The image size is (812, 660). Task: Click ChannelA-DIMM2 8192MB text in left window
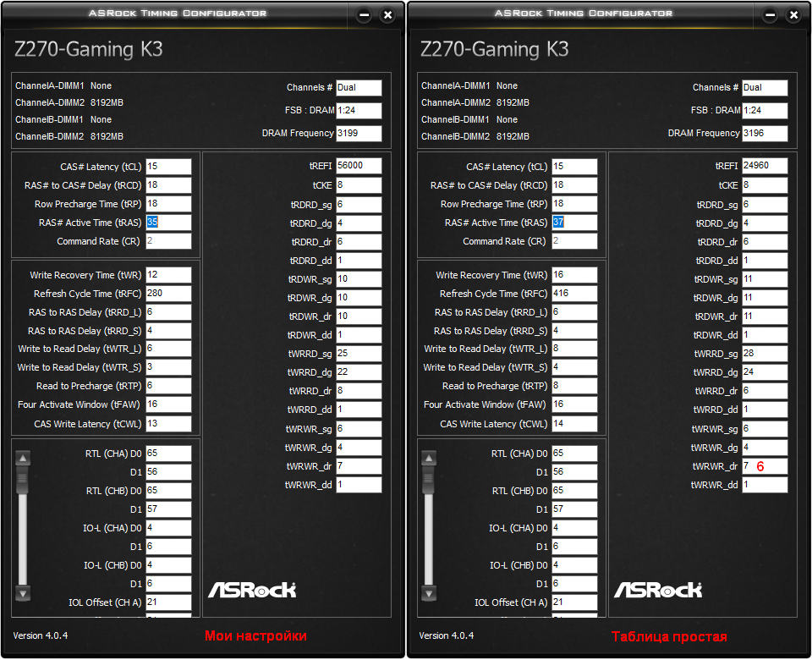click(x=69, y=102)
